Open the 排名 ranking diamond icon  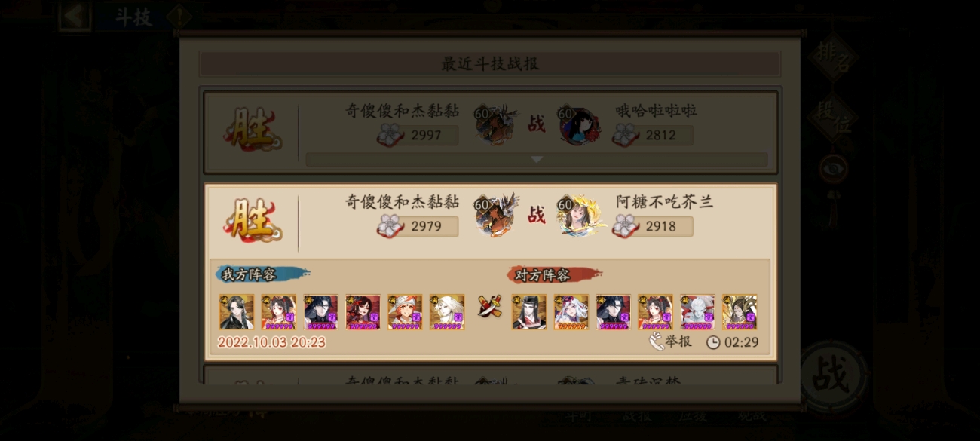832,57
